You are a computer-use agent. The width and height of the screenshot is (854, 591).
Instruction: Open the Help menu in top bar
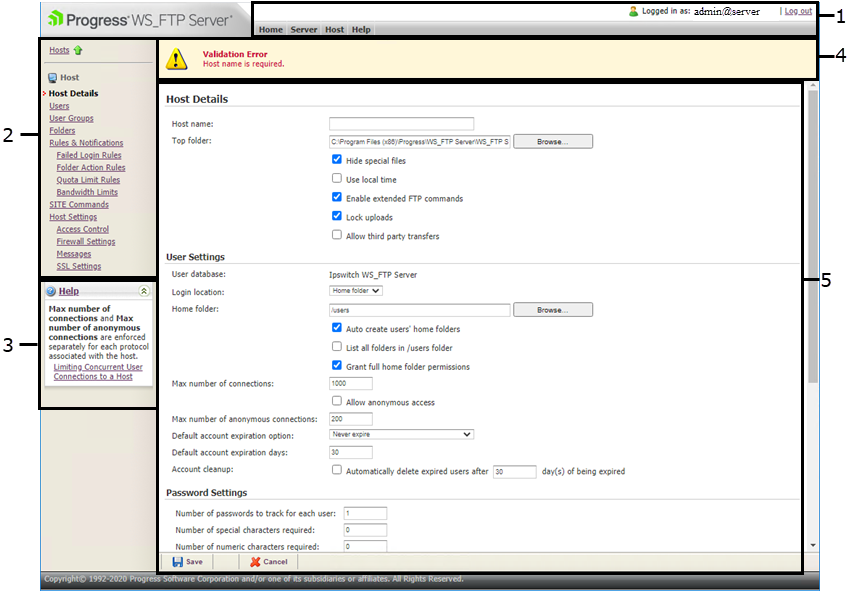[361, 29]
